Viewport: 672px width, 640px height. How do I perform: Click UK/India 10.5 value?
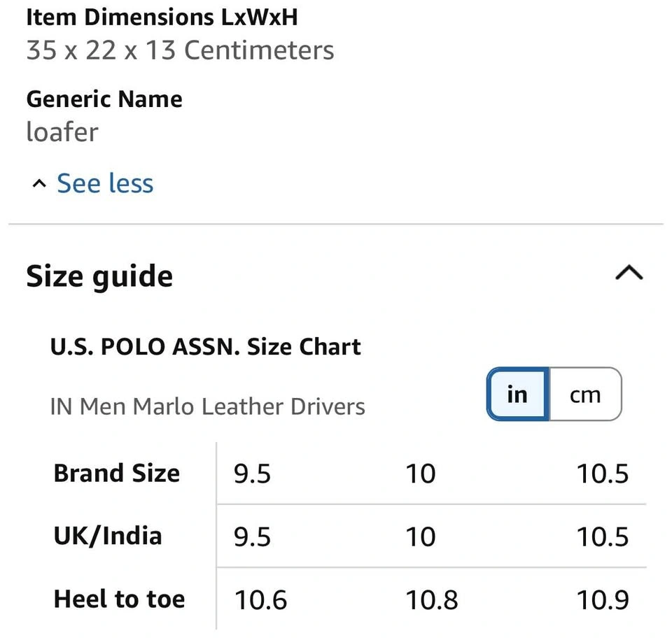point(602,536)
